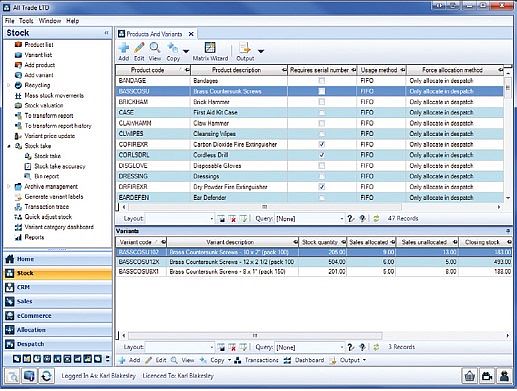The image size is (517, 391).
Task: Close the Products And Variants tab
Action: click(x=191, y=34)
